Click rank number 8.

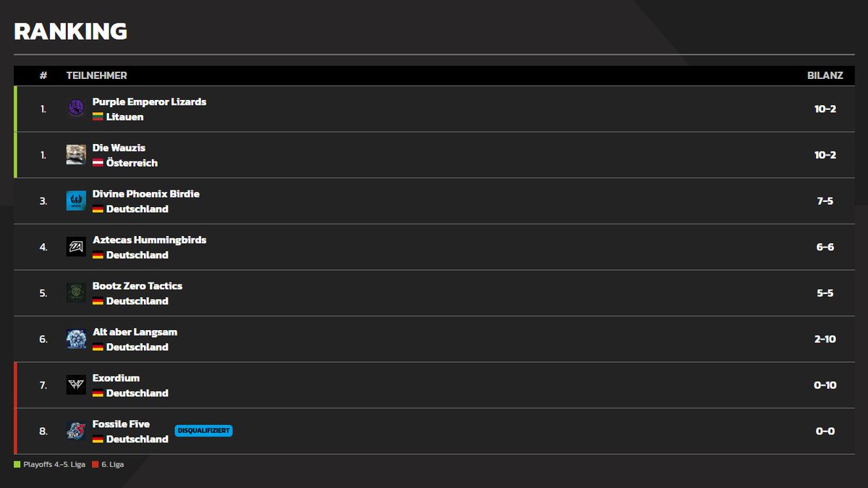43,431
